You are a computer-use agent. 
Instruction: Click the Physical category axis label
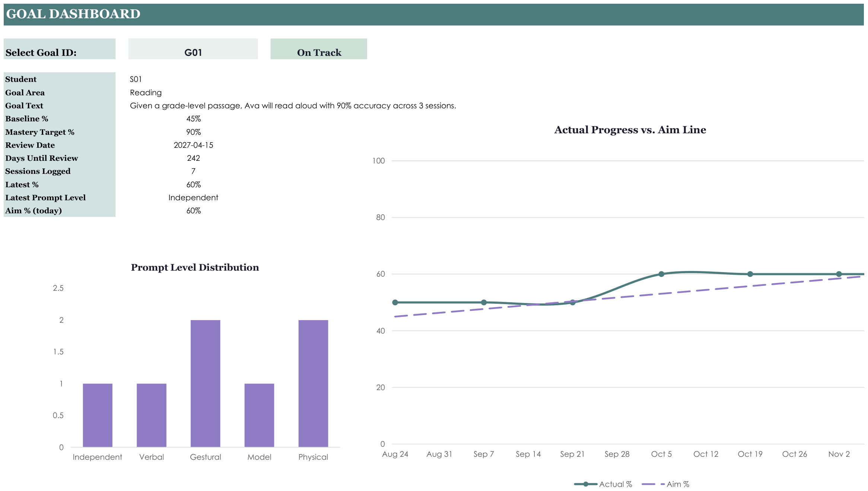(313, 457)
